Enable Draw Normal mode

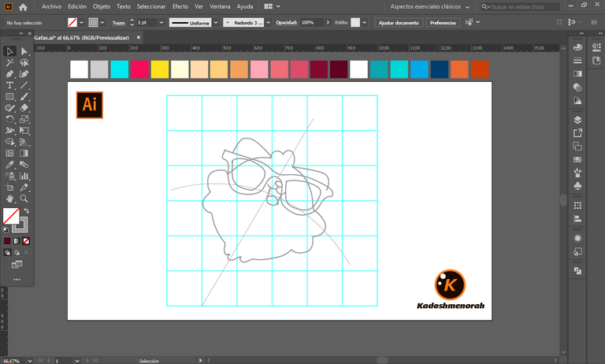(x=7, y=252)
